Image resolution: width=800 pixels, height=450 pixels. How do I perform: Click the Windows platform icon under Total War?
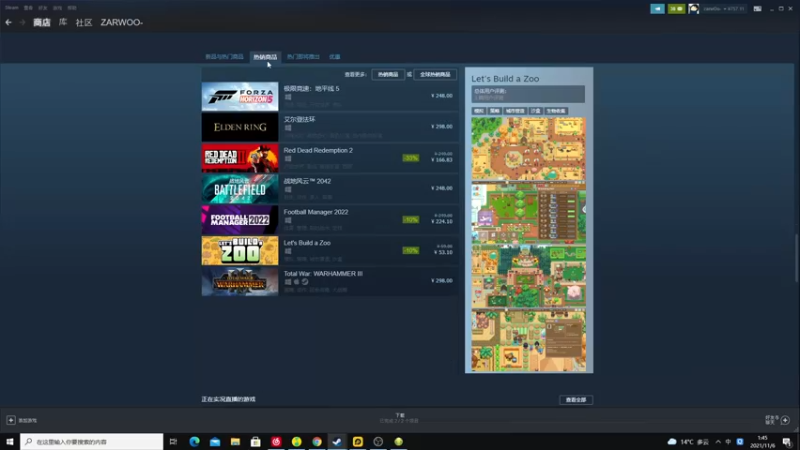[288, 282]
